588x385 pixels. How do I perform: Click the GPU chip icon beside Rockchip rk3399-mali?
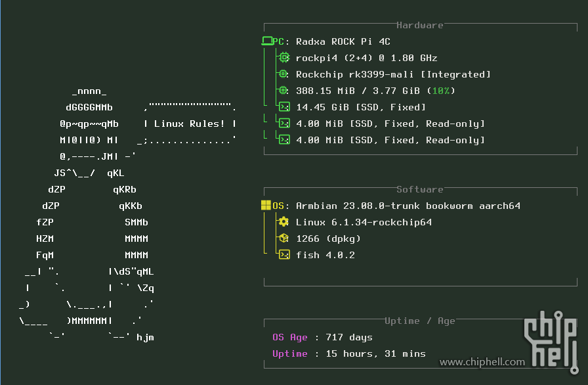[284, 74]
